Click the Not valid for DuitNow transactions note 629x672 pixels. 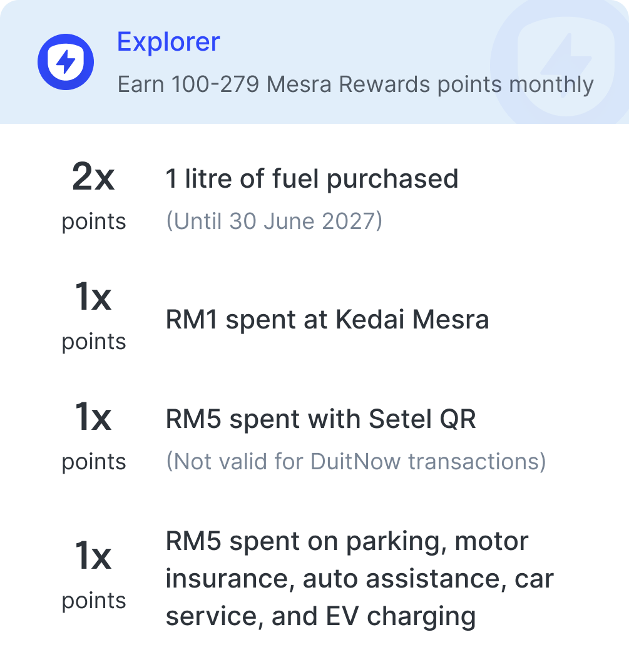click(356, 462)
